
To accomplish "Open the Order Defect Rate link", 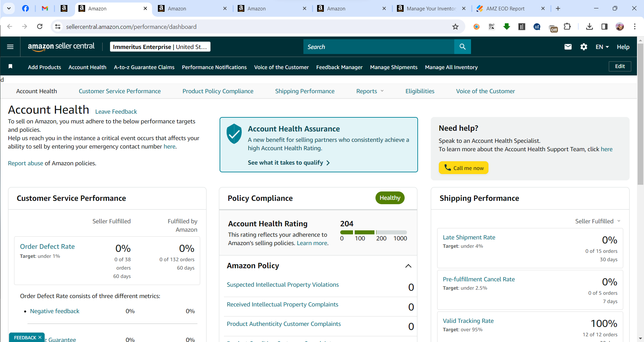I will (47, 246).
